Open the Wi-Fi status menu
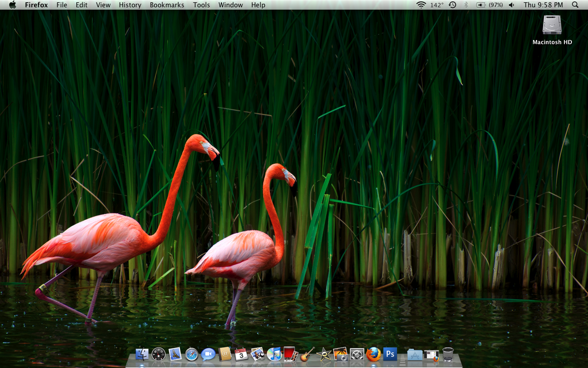Image resolution: width=588 pixels, height=368 pixels. point(421,5)
